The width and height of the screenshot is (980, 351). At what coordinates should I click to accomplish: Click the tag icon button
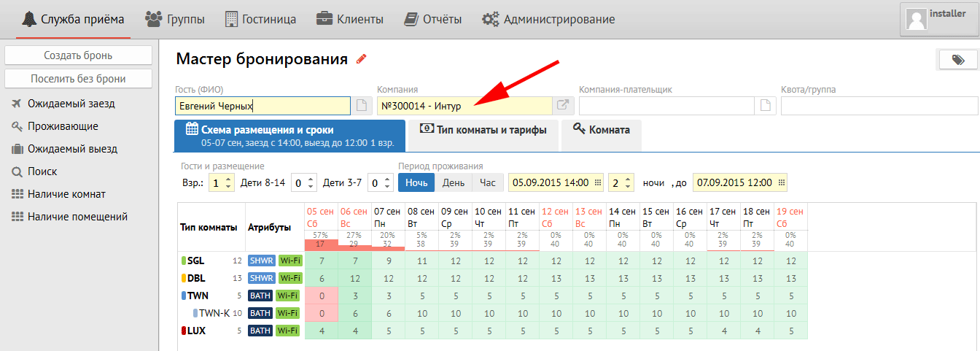click(x=957, y=61)
